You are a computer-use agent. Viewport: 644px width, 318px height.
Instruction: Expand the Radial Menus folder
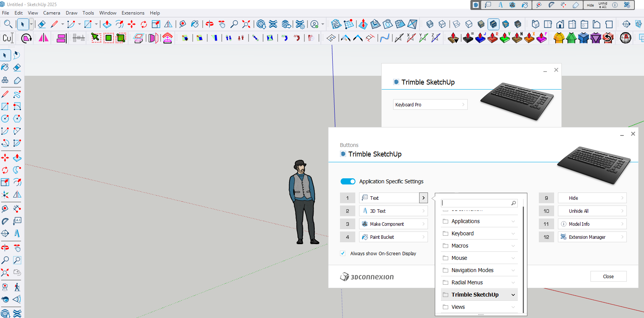pos(479,282)
